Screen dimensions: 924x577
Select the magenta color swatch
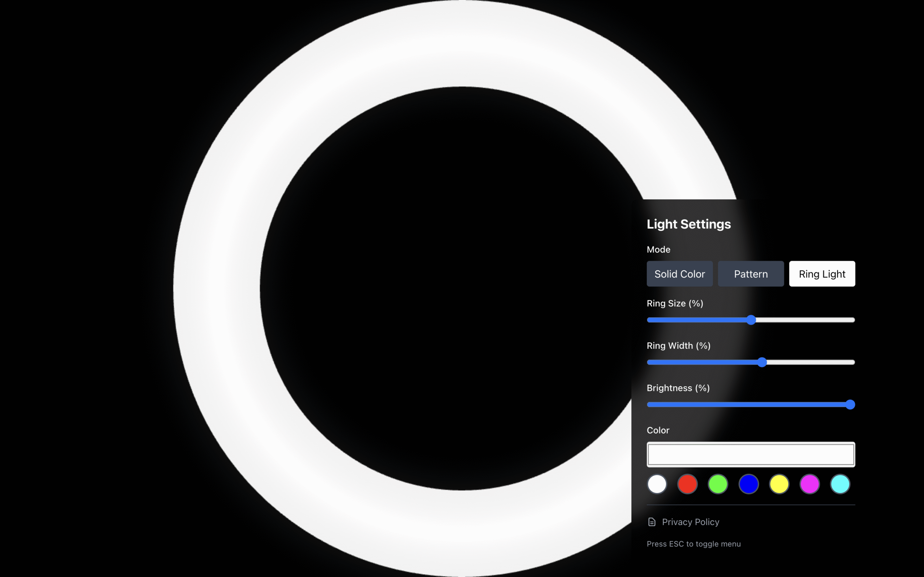pos(810,484)
